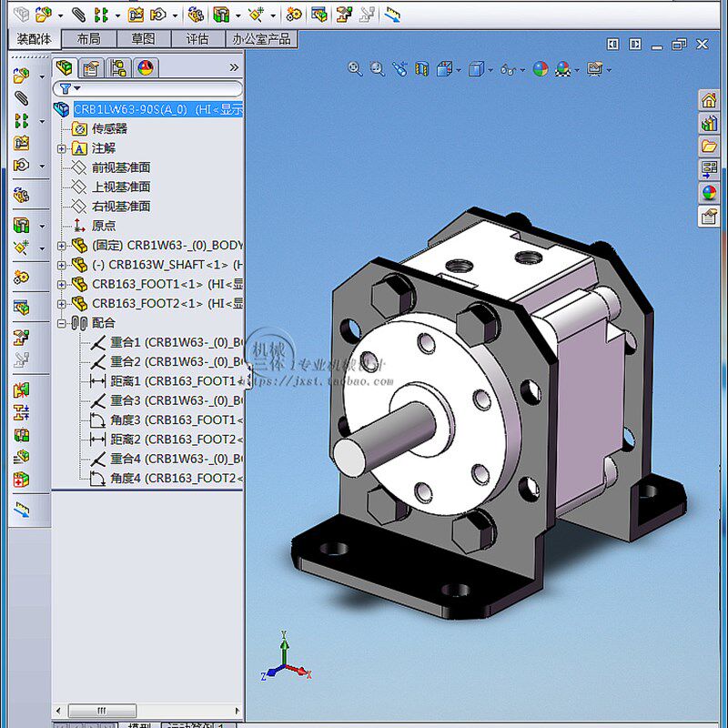Expand the CRB163_FOOT1<1> component node

point(61,284)
